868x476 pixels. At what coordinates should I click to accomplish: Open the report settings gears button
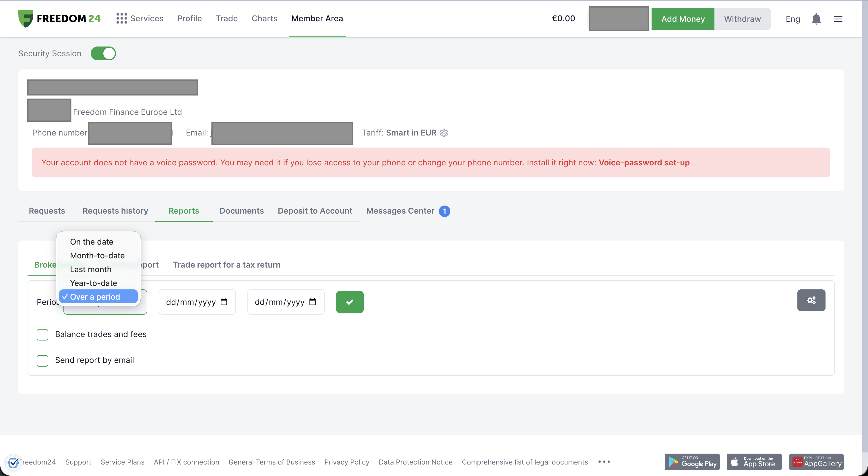pos(811,300)
